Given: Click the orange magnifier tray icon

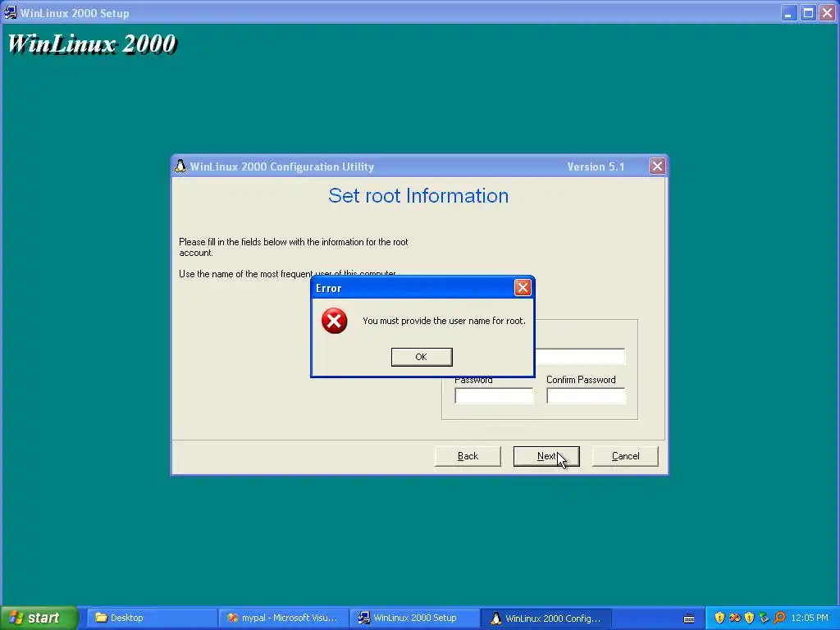Looking at the screenshot, I should pos(779,618).
